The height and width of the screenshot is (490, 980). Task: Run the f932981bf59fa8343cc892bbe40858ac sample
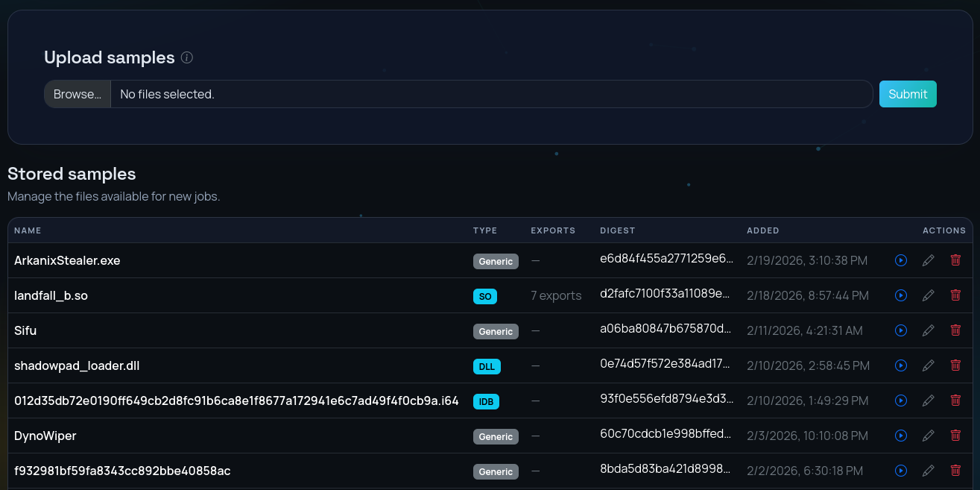(x=900, y=471)
